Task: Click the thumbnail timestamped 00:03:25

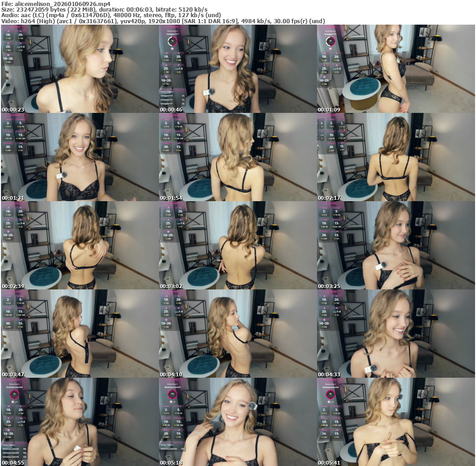Action: click(x=396, y=245)
